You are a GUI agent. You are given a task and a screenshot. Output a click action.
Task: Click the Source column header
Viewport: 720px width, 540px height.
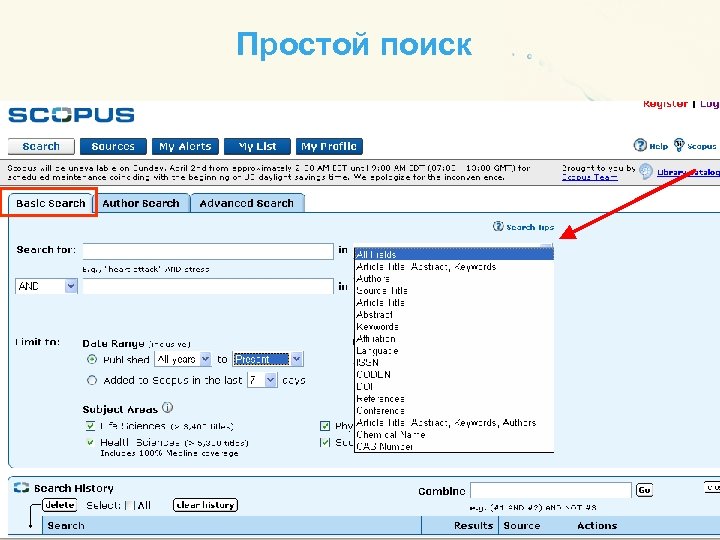coord(522,526)
